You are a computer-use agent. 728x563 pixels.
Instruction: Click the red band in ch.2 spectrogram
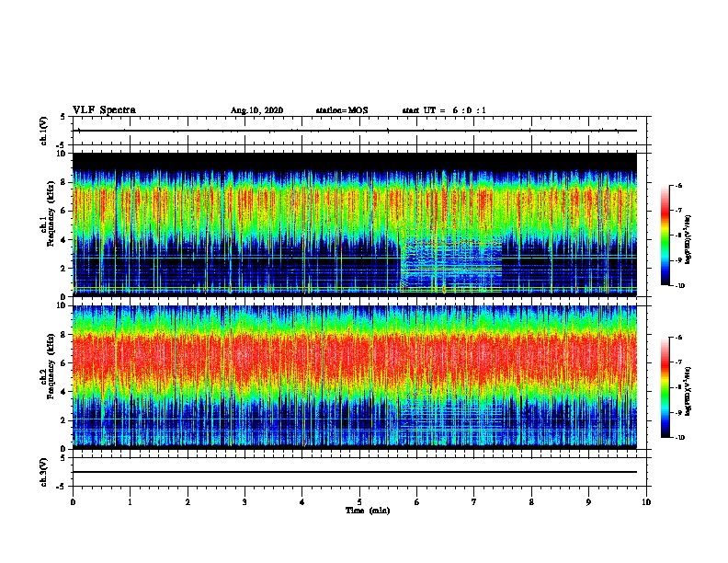point(355,357)
